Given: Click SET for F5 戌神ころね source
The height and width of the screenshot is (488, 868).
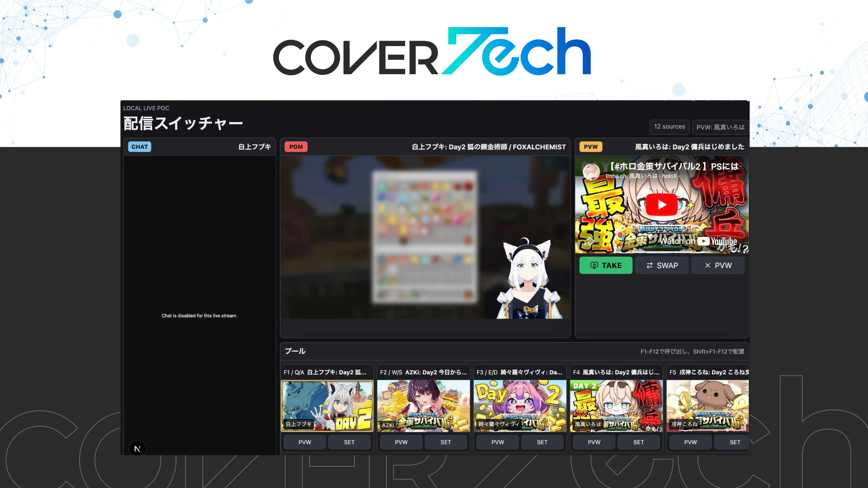Looking at the screenshot, I should tap(732, 442).
